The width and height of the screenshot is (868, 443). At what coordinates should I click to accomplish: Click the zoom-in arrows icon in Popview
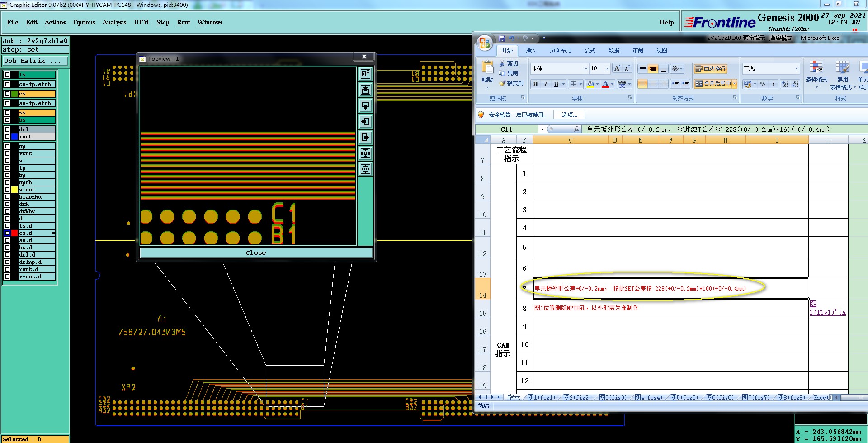(x=365, y=153)
